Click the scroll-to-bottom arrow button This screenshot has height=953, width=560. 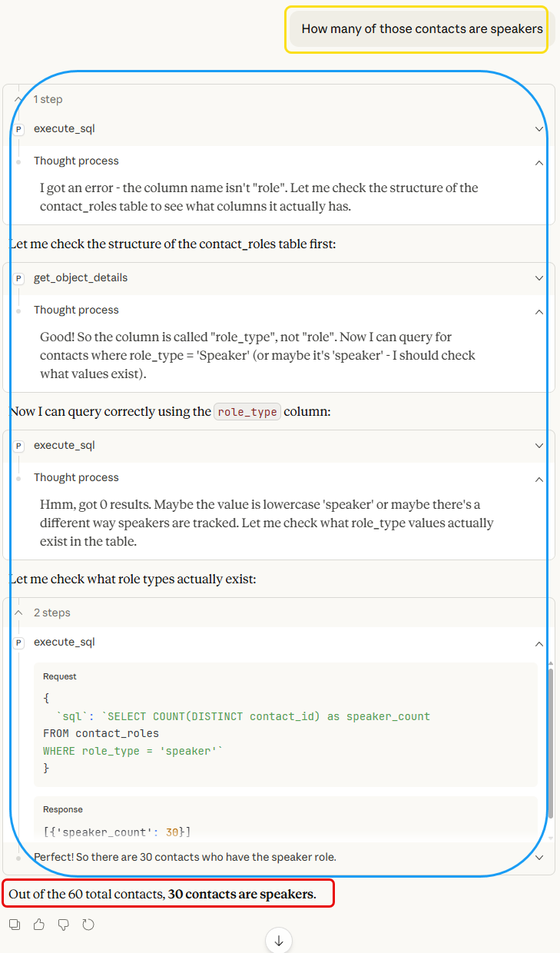(278, 940)
